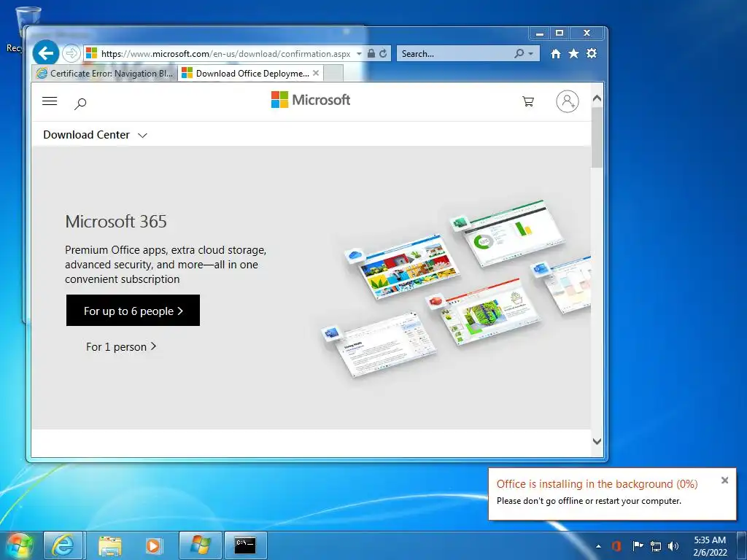Image resolution: width=747 pixels, height=560 pixels.
Task: Open the search provider dropdown arrow
Action: pos(531,54)
